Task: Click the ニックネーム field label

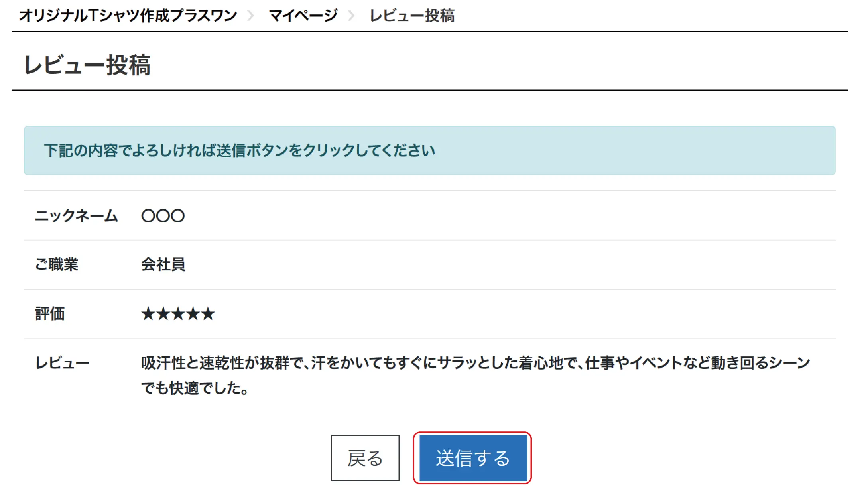Action: [x=76, y=216]
